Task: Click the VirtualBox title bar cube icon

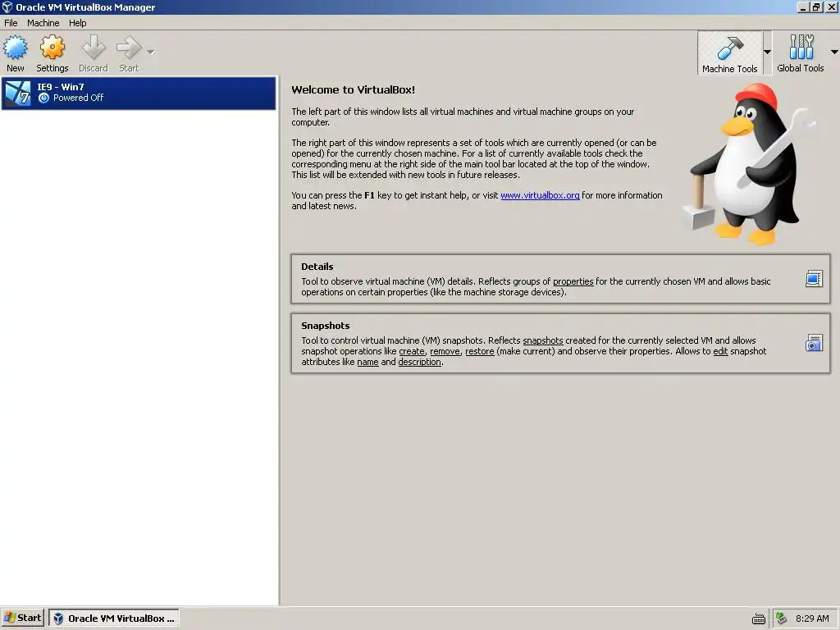Action: click(7, 7)
